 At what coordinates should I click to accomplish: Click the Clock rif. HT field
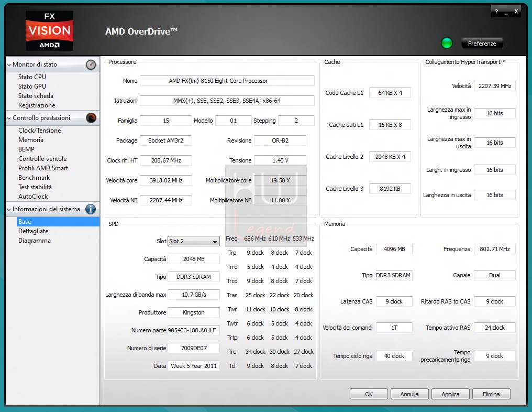tap(166, 160)
